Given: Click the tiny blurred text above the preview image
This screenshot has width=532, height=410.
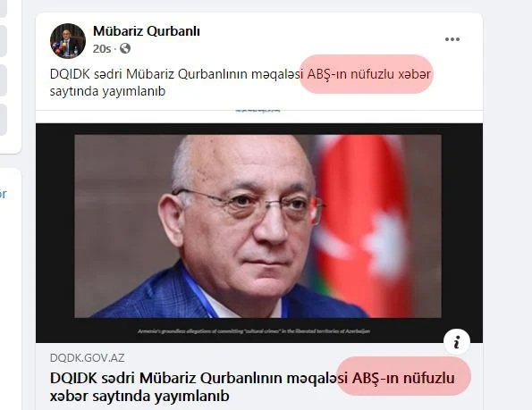Looking at the screenshot, I should 258,111.
